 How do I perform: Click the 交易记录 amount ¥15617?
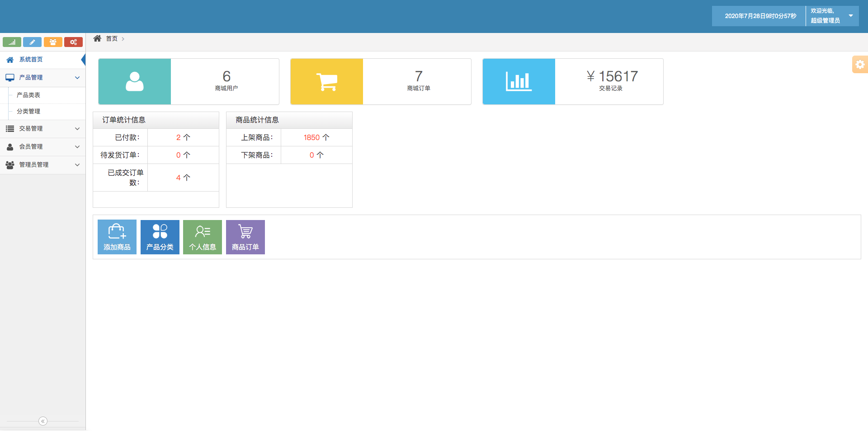(612, 76)
